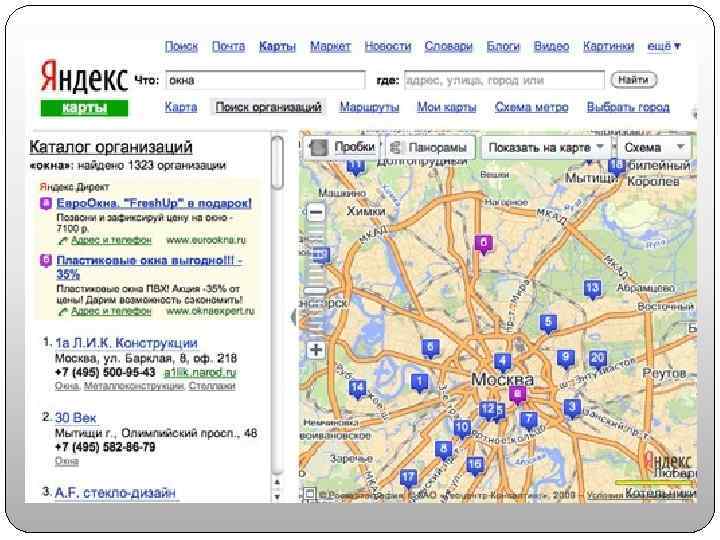
Task: Toggle the Панорамы layer
Action: point(430,147)
